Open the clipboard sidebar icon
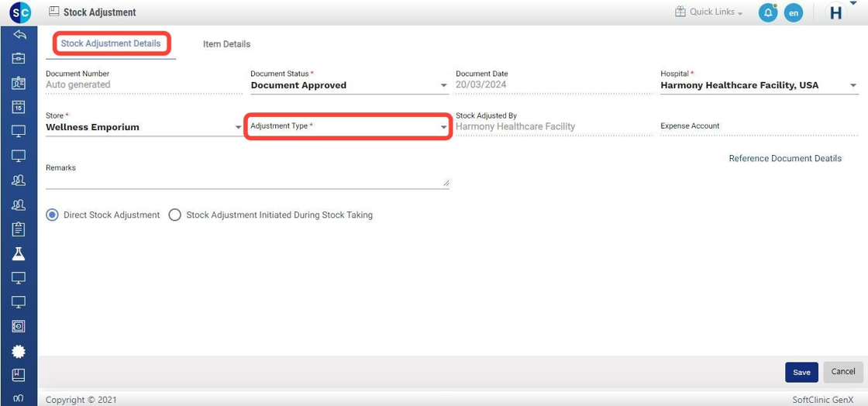 [x=19, y=229]
